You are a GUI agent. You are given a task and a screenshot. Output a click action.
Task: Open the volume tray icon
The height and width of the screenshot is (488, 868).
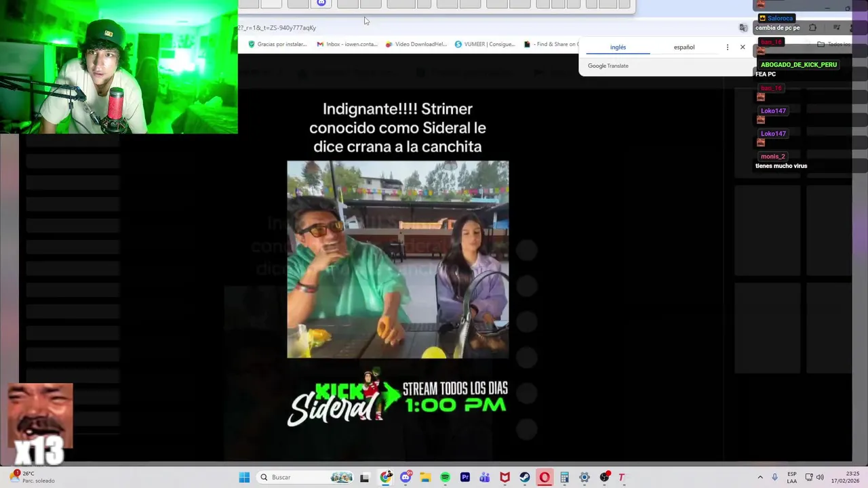coord(820,477)
